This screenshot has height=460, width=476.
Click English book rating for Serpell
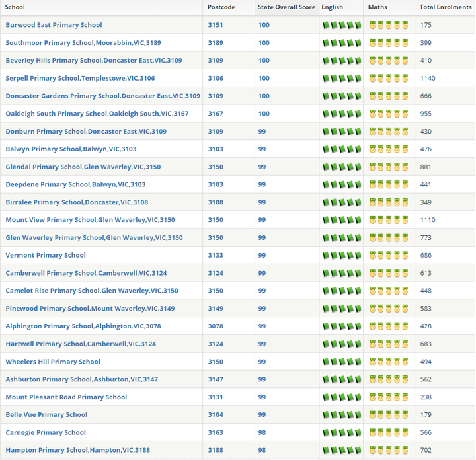point(342,78)
